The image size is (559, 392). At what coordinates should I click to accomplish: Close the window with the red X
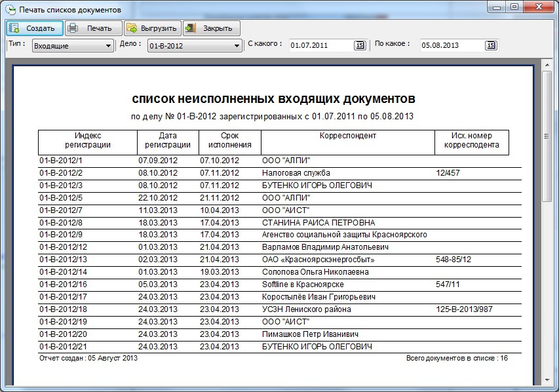click(539, 7)
